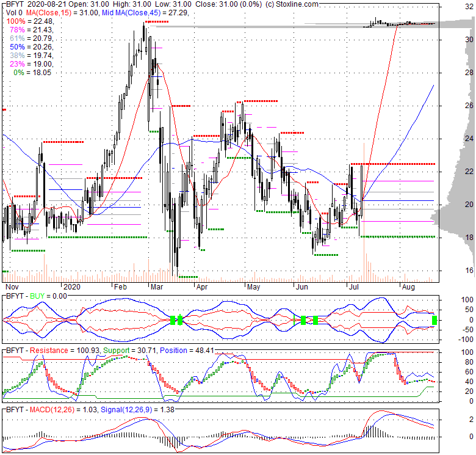Click the tall July volume spike bar
Viewport: 476px width, 455px height.
[x=364, y=213]
